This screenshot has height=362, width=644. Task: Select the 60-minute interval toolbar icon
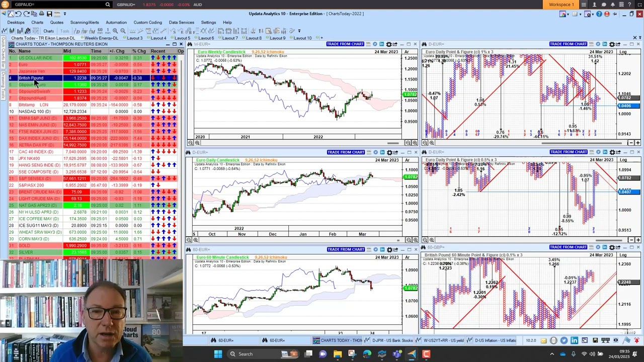point(100,31)
